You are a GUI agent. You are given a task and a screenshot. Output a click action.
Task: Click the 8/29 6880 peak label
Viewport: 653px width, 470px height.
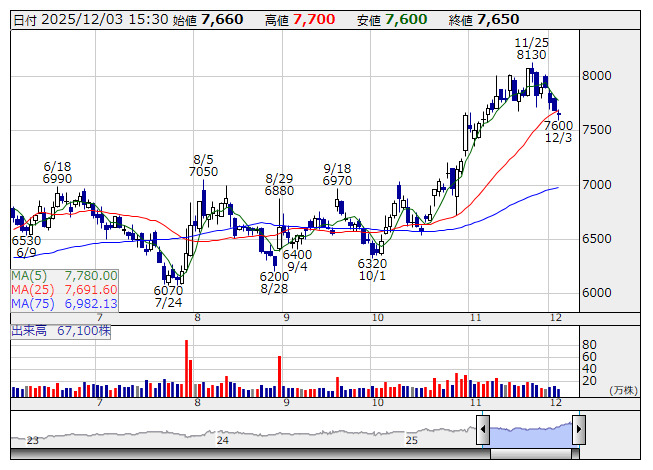(279, 184)
